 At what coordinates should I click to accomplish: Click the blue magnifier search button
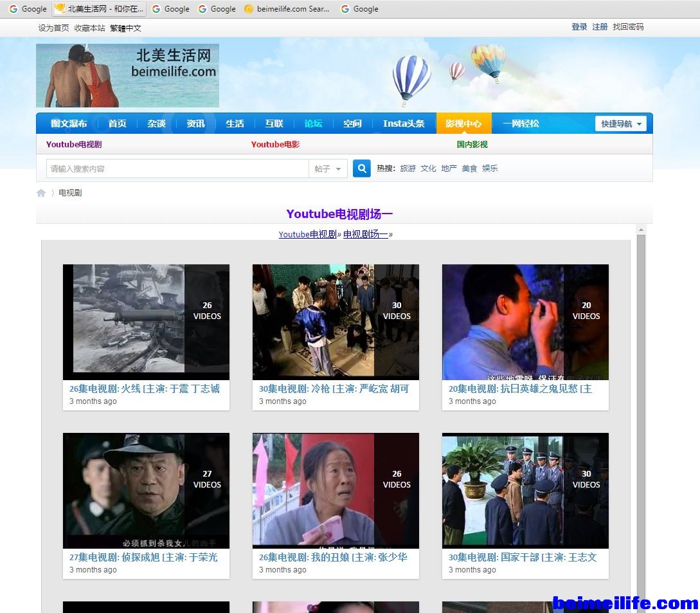pos(362,169)
